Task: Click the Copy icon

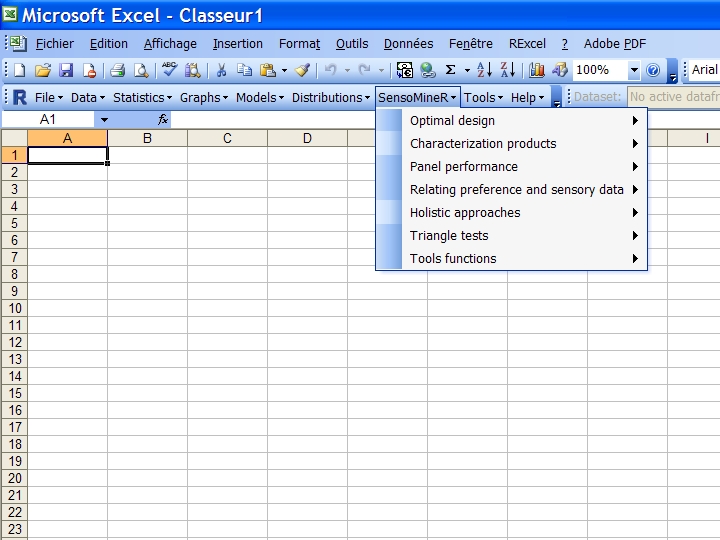Action: pyautogui.click(x=244, y=70)
